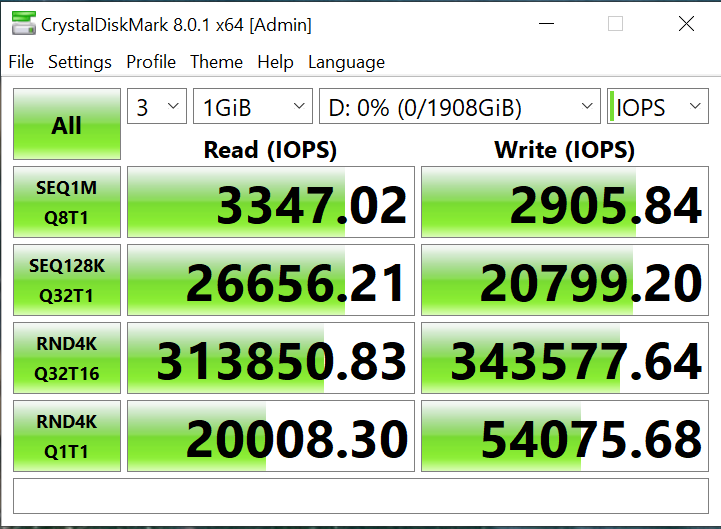This screenshot has width=721, height=529.
Task: Start the SEQ1M Q8T1 test
Action: 67,202
